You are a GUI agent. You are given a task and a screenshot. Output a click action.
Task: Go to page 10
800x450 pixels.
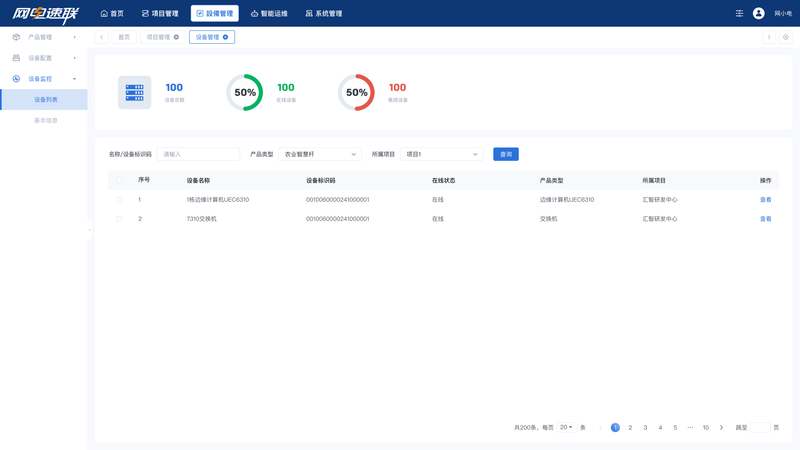706,428
